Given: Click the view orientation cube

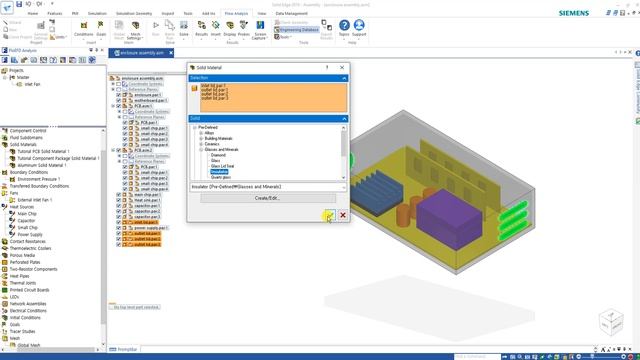Looking at the screenshot, I should click(611, 322).
